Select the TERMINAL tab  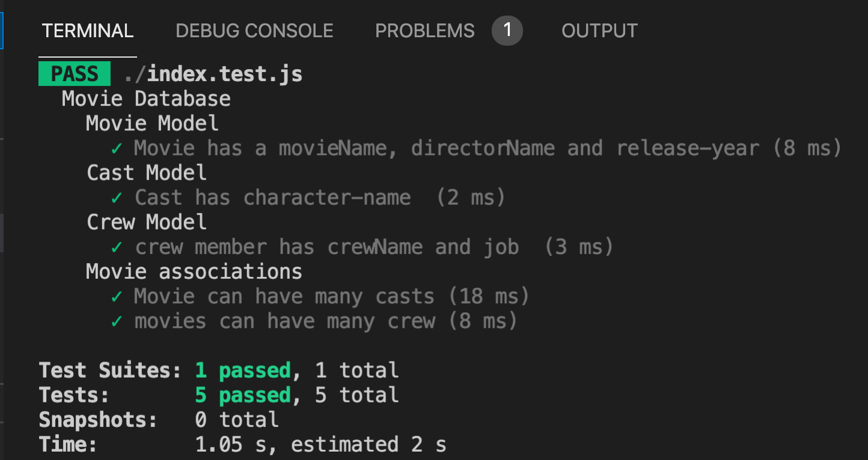point(87,31)
